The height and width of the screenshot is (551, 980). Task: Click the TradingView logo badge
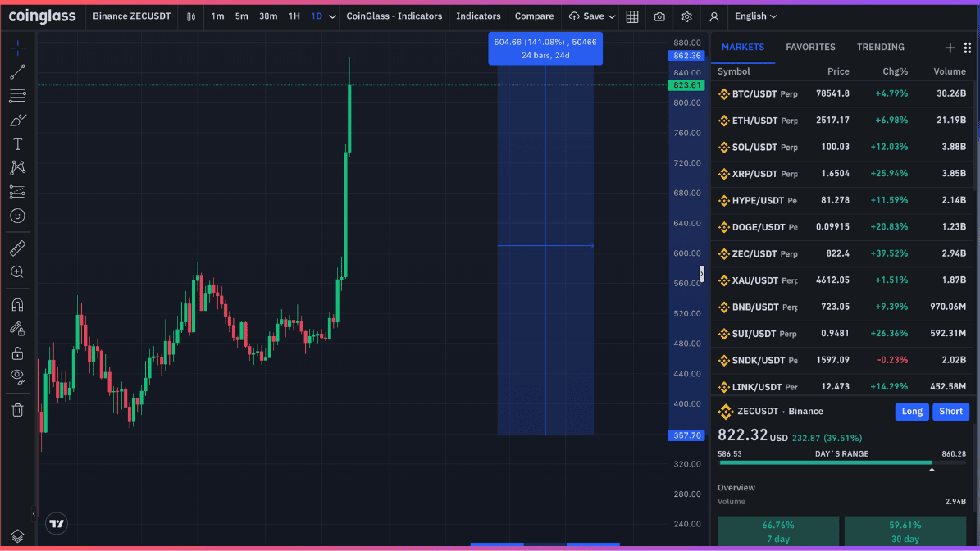(57, 523)
